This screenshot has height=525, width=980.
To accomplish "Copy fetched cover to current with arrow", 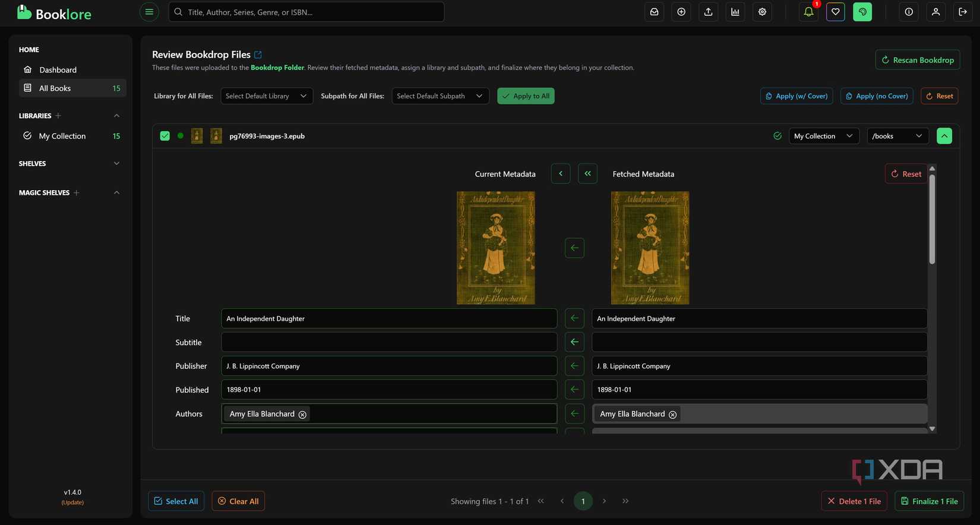I will click(x=574, y=248).
